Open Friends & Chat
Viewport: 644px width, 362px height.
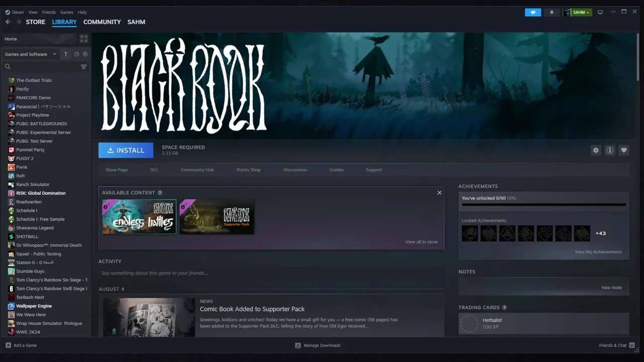pyautogui.click(x=617, y=345)
